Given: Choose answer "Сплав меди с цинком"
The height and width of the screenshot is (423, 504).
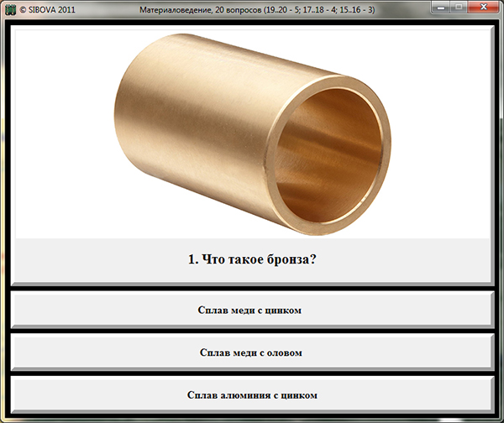Looking at the screenshot, I should pos(253,310).
